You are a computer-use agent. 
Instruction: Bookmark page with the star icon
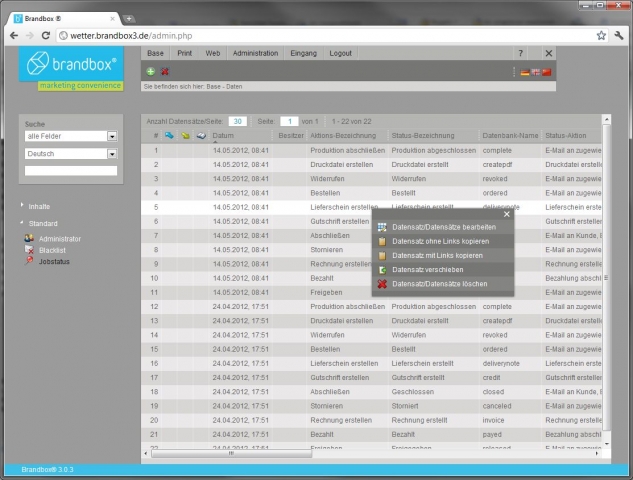(x=601, y=35)
